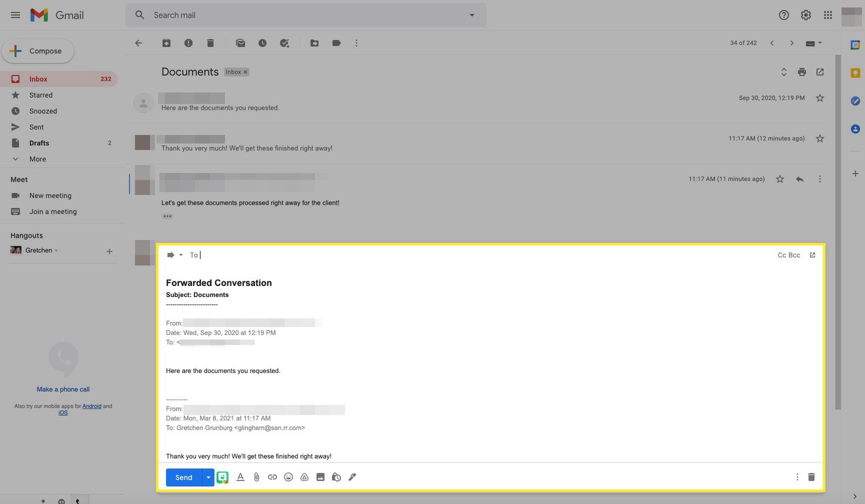Click the green Grammarly-style extension icon
This screenshot has width=865, height=504.
[x=223, y=477]
